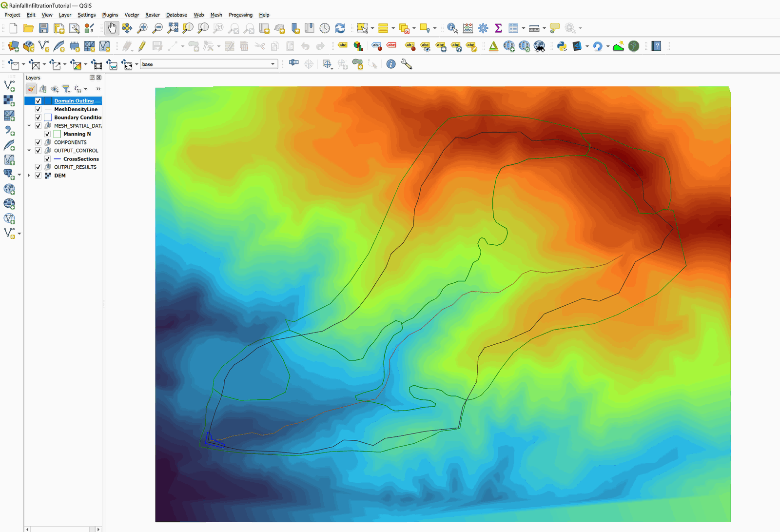Select the COMPONENTS group
The image size is (780, 532).
70,142
